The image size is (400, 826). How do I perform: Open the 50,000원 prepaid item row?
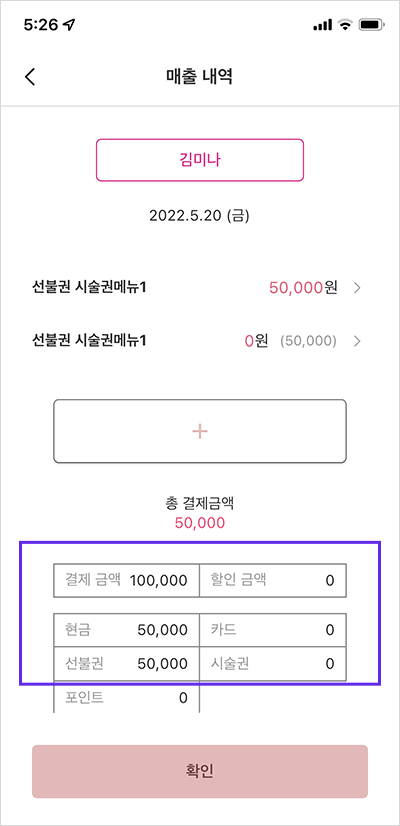click(198, 288)
